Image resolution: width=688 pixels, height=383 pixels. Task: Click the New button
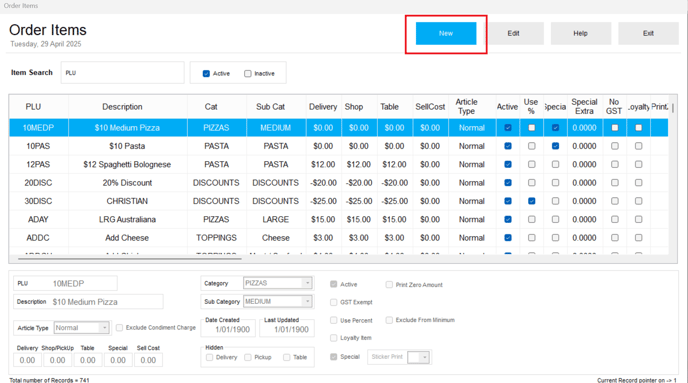tap(446, 33)
